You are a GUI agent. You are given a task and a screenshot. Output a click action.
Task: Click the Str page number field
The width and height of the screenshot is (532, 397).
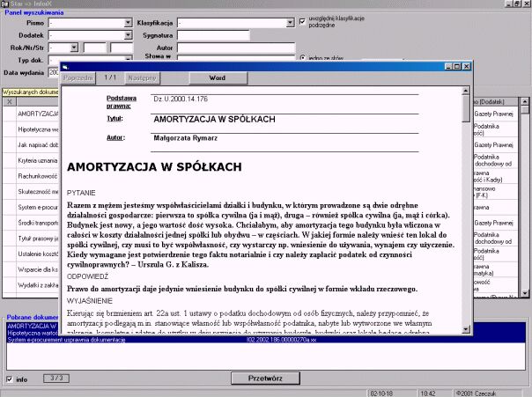click(x=122, y=48)
